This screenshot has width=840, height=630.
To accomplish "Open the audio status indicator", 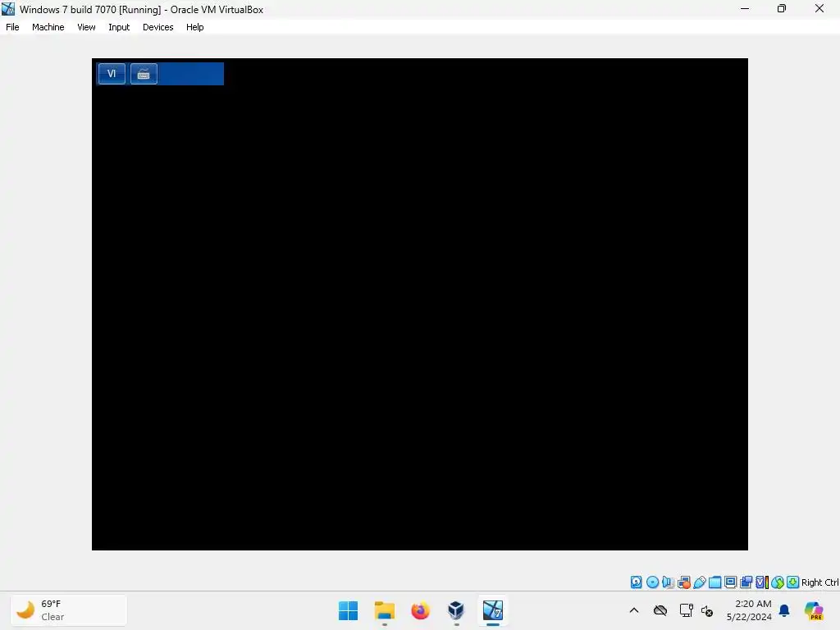I will coord(668,582).
